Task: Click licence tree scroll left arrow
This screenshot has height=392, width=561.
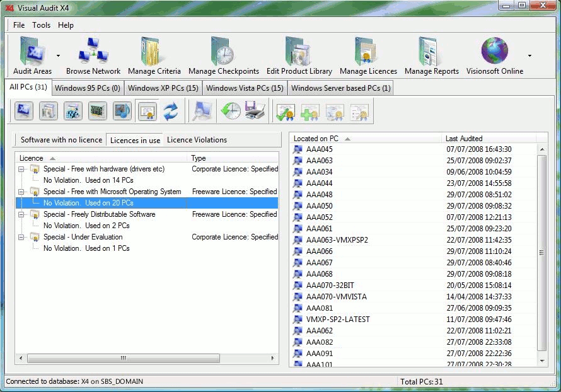Action: coord(21,358)
